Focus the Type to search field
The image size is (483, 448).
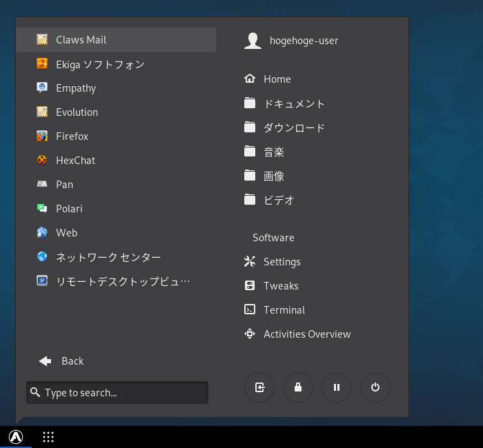pyautogui.click(x=117, y=392)
